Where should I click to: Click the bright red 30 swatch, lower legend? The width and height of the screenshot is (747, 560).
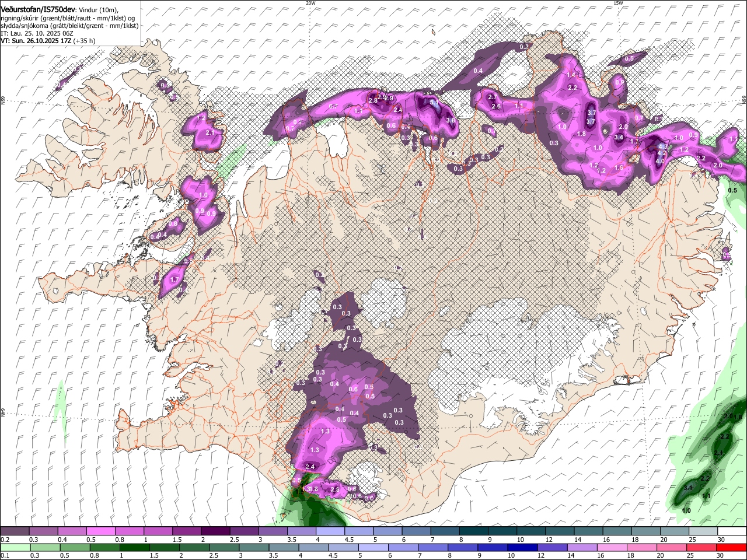click(x=732, y=547)
